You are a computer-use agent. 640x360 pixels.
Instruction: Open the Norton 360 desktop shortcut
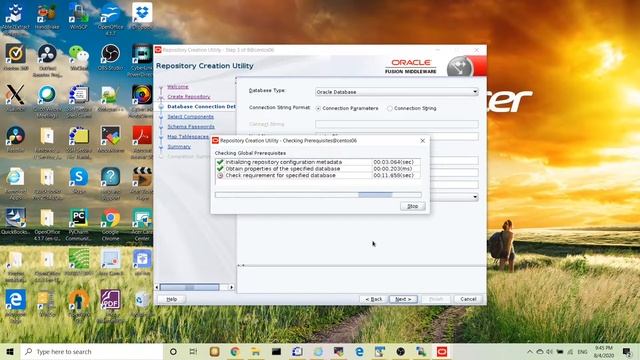pyautogui.click(x=16, y=57)
